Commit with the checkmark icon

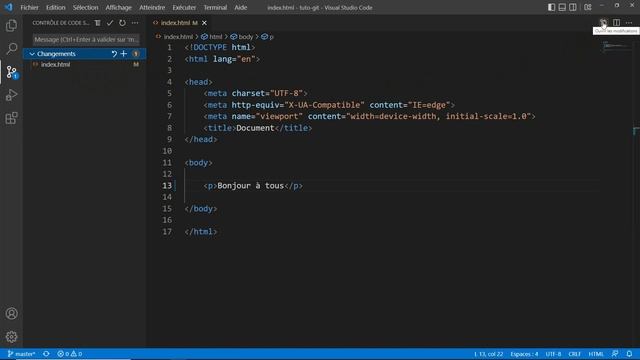(x=110, y=23)
